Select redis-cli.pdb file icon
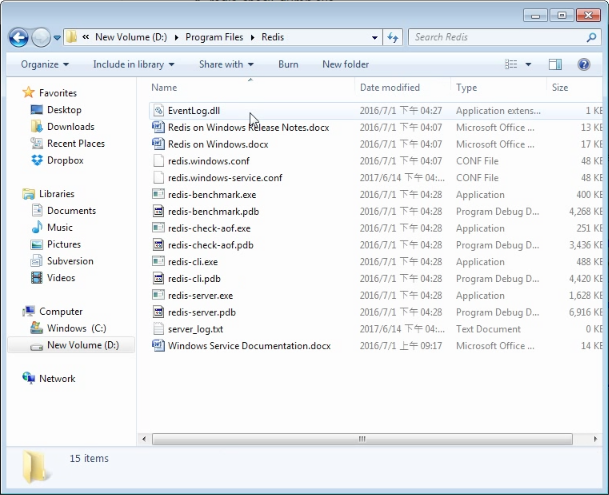Viewport: 609px width, 495px height. 158,279
